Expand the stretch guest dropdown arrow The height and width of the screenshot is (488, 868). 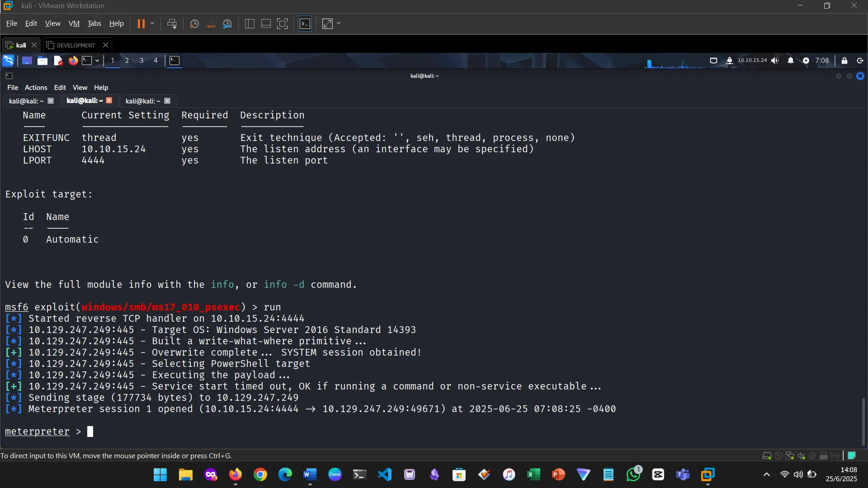[339, 23]
